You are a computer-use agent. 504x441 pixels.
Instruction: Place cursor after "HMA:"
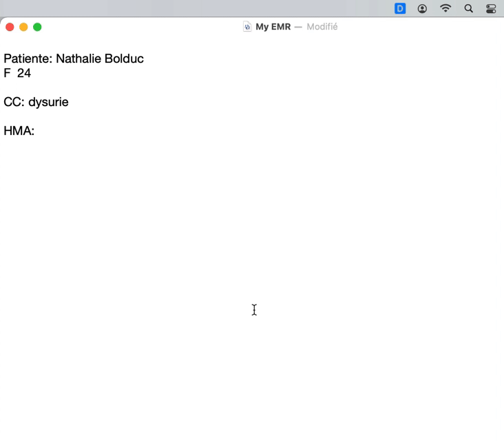[35, 131]
